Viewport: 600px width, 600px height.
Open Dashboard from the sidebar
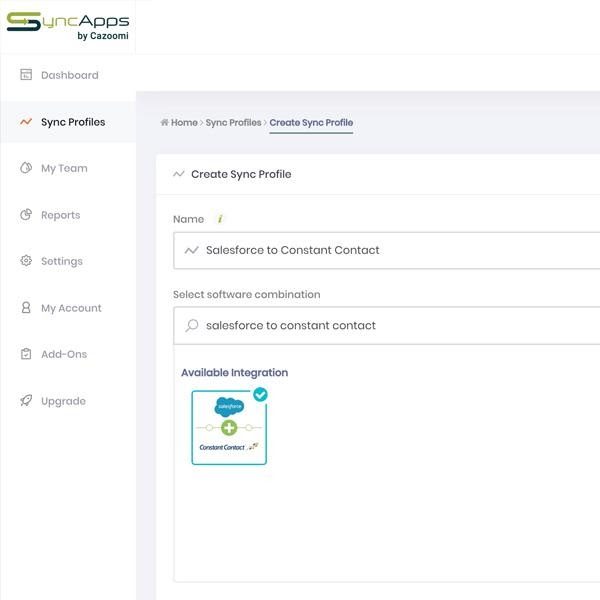pos(69,75)
